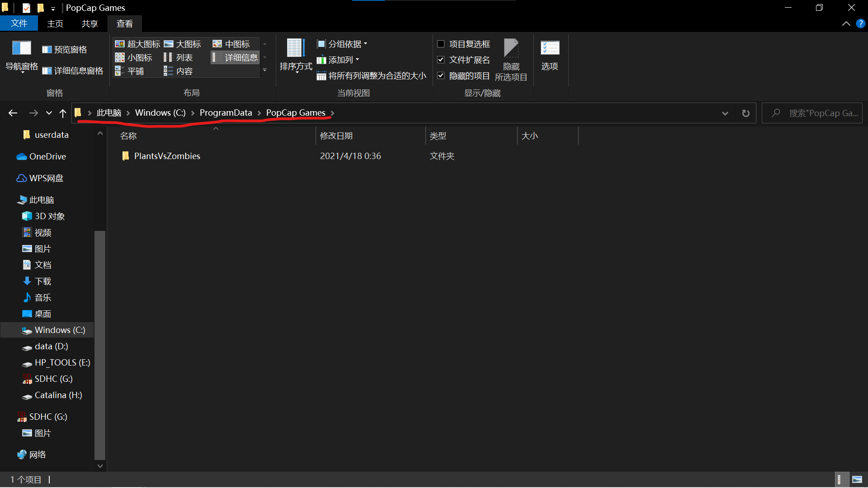Switch to large thumbnails view in status bar

pos(857,479)
